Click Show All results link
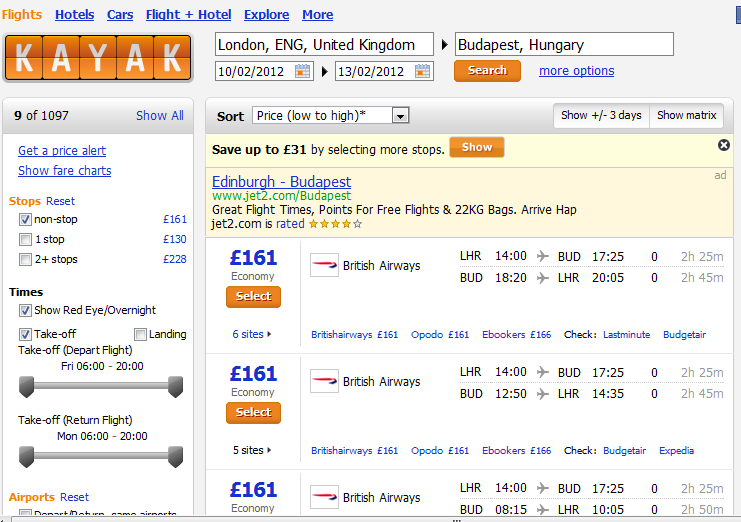Viewport: 741px width, 522px height. (x=160, y=116)
